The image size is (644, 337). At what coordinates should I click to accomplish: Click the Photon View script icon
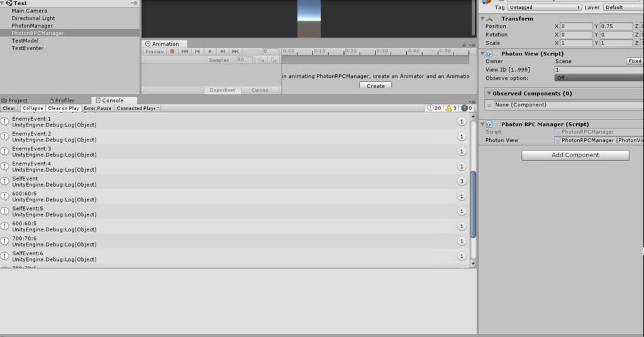point(489,54)
